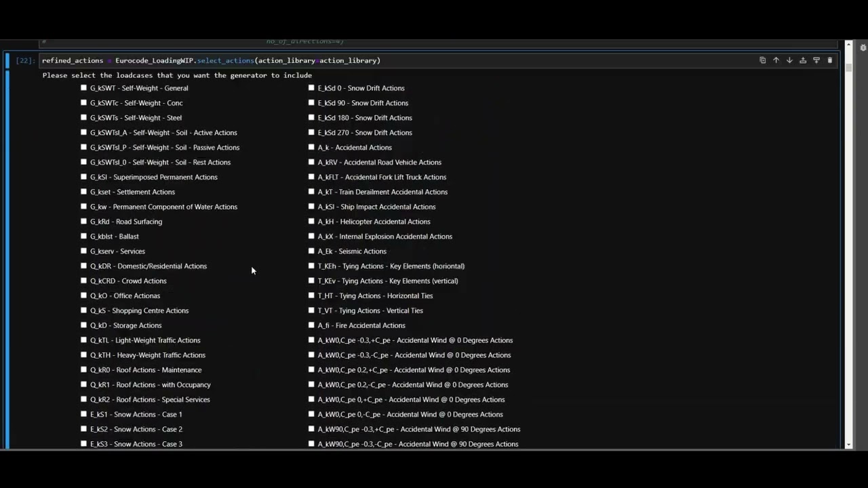Check Q_kR1 Roof Actions with Occupancy checkbox
868x488 pixels.
tap(83, 384)
